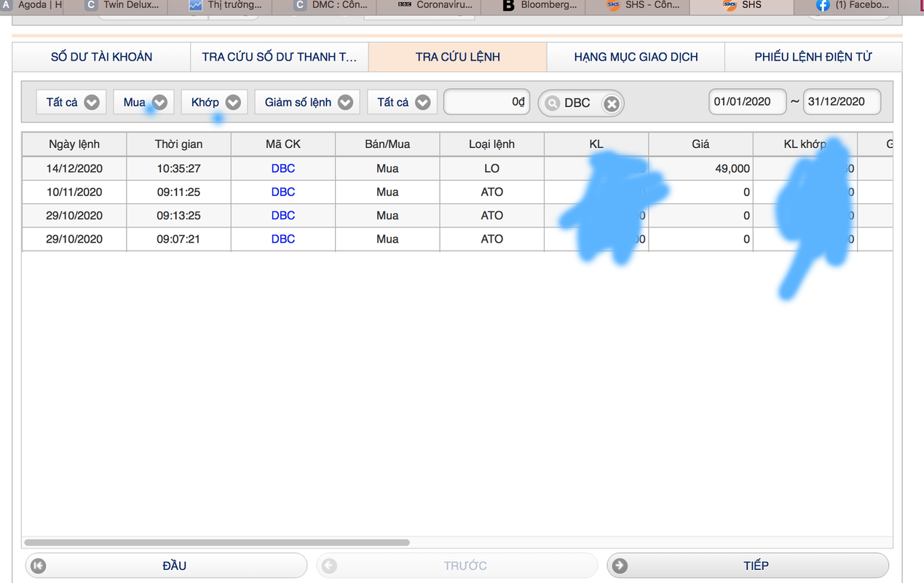Click the Bán/Mua column header
This screenshot has height=583, width=924.
387,144
